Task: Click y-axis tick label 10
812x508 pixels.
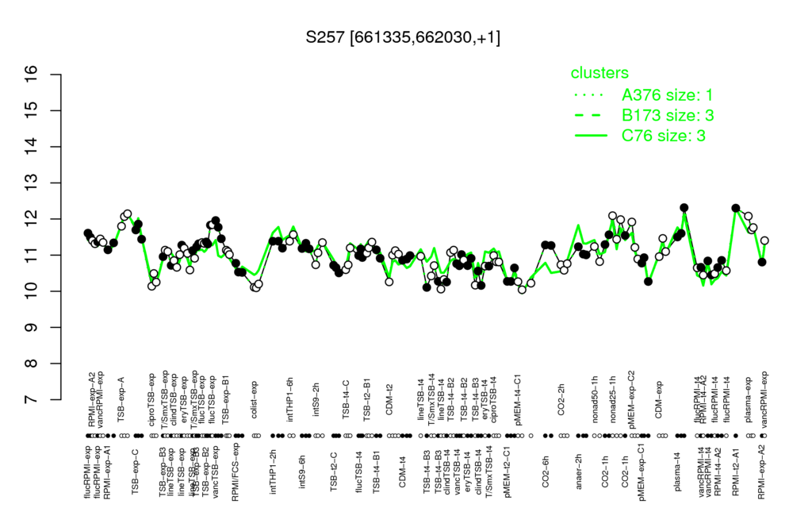Action: (x=31, y=291)
